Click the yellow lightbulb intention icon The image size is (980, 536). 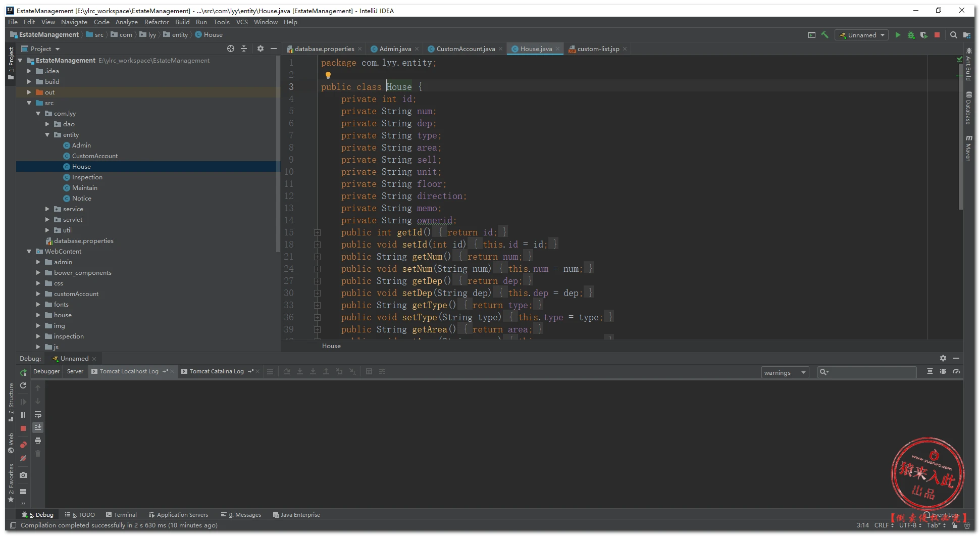click(x=328, y=75)
